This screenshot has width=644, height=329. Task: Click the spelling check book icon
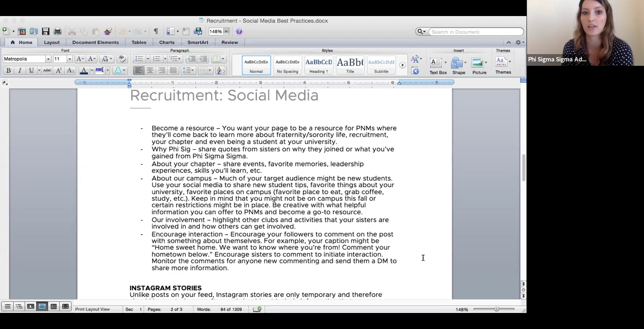tap(257, 309)
